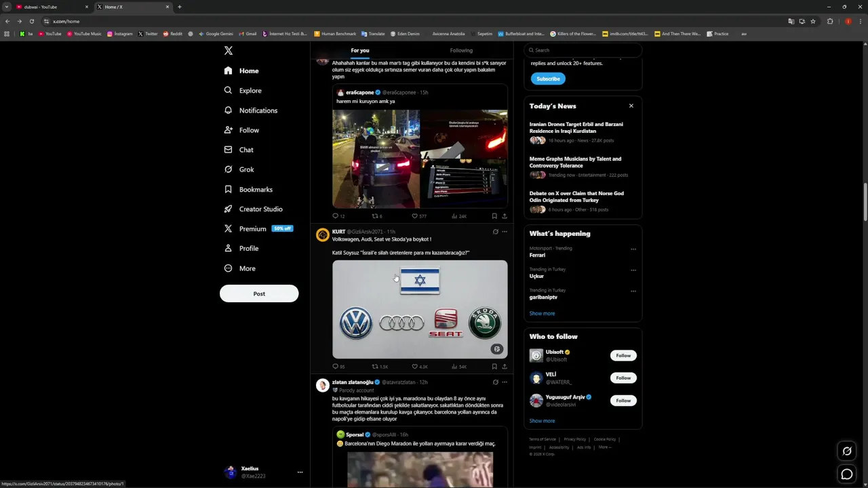This screenshot has width=868, height=488.
Task: Open floating Grok button
Action: click(847, 451)
